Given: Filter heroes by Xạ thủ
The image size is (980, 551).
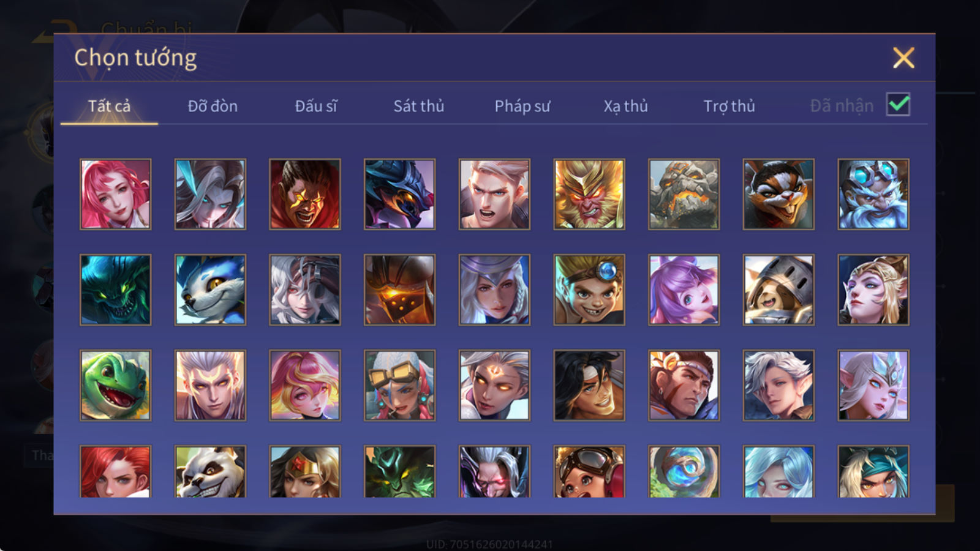Looking at the screenshot, I should click(x=625, y=106).
